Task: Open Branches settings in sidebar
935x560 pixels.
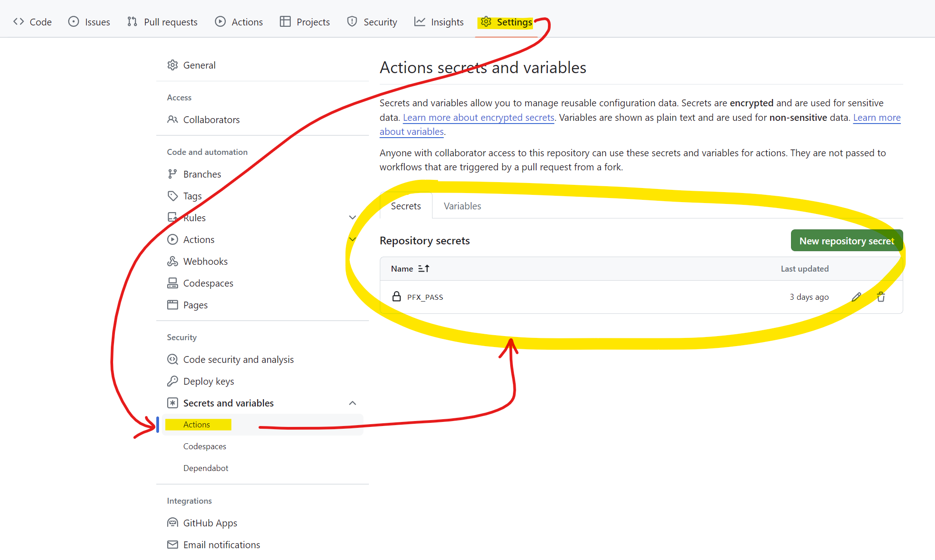Action: 202,174
